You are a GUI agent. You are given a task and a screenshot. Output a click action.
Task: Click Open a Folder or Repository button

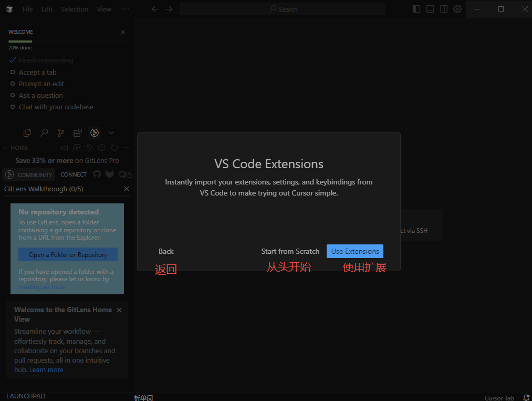coord(68,255)
